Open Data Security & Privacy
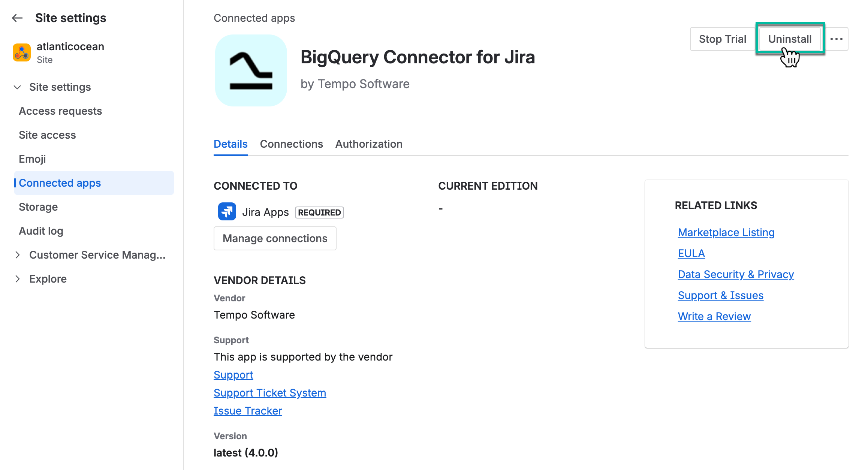The width and height of the screenshot is (868, 470). (736, 274)
